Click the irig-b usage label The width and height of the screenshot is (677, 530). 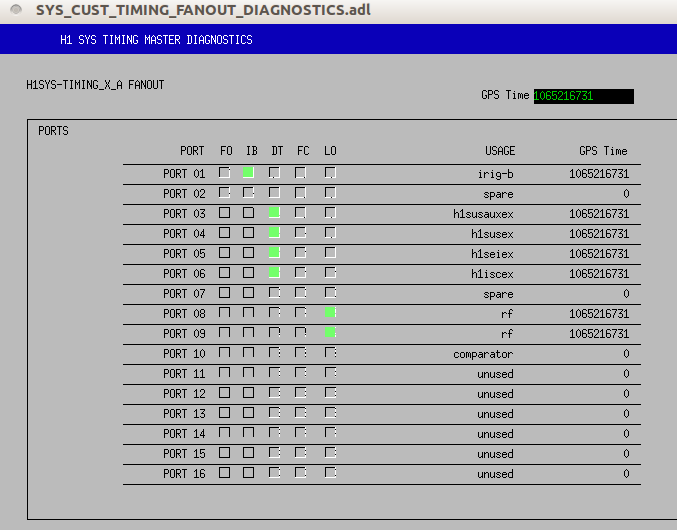495,174
